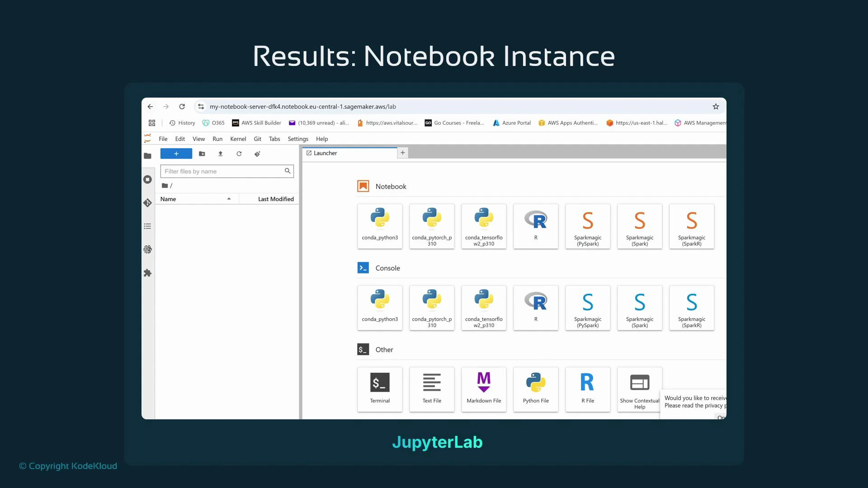Toggle the Name column sort order
Screen dimensions: 868x488
(168, 199)
